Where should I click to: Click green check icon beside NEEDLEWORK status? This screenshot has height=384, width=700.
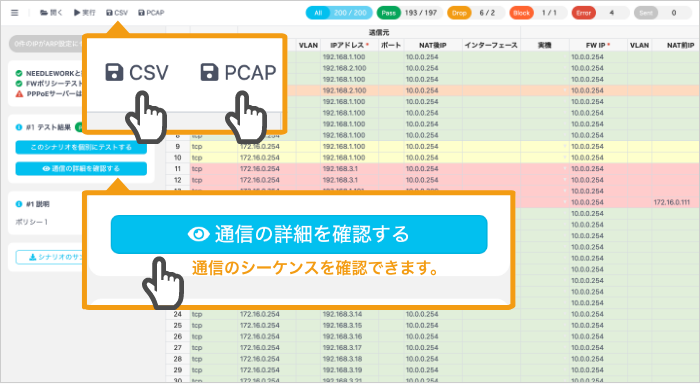19,73
